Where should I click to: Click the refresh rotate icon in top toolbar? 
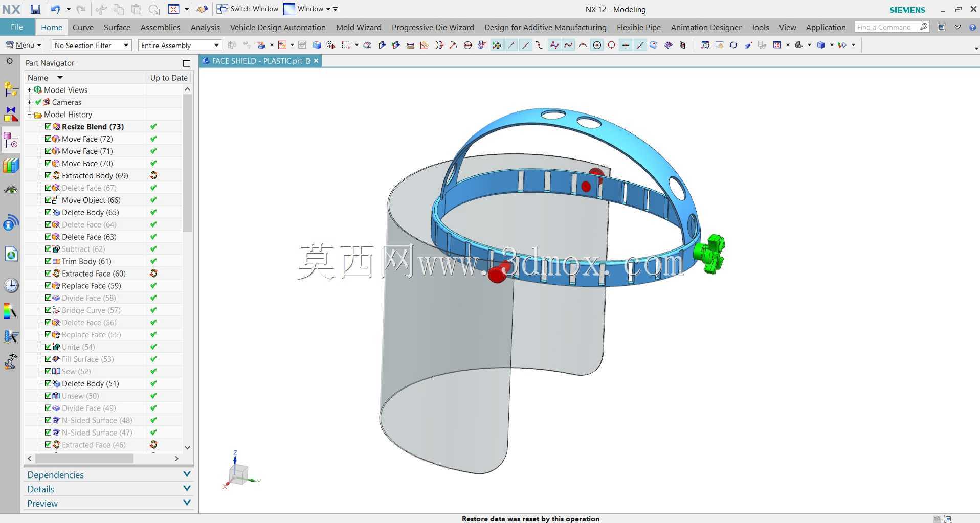pos(733,45)
